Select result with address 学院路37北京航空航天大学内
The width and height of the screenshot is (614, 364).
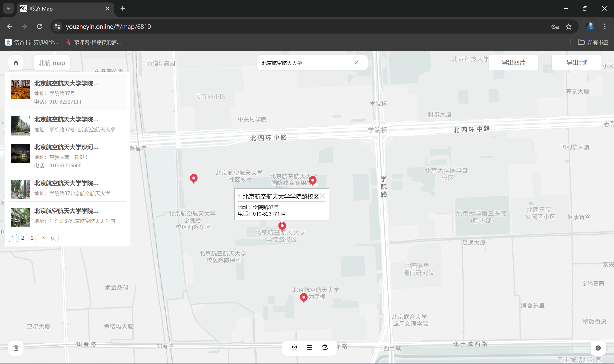pyautogui.click(x=67, y=216)
